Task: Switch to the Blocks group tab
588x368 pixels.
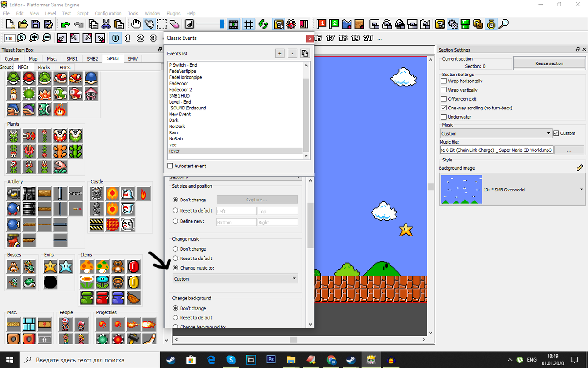Action: click(x=44, y=67)
